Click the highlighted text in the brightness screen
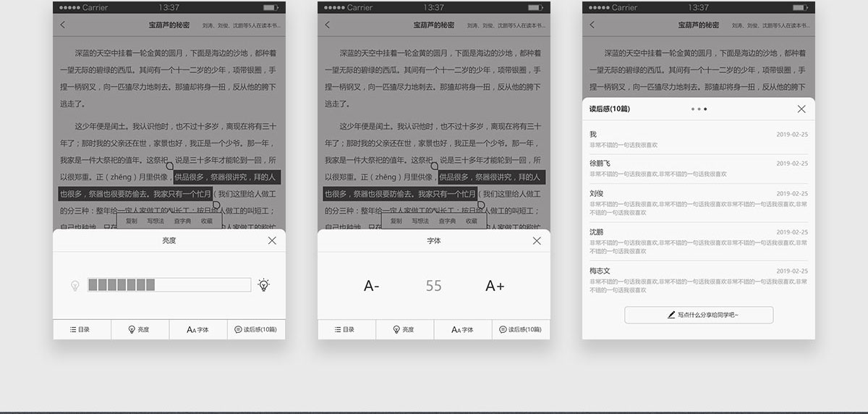The width and height of the screenshot is (868, 414). (170, 185)
